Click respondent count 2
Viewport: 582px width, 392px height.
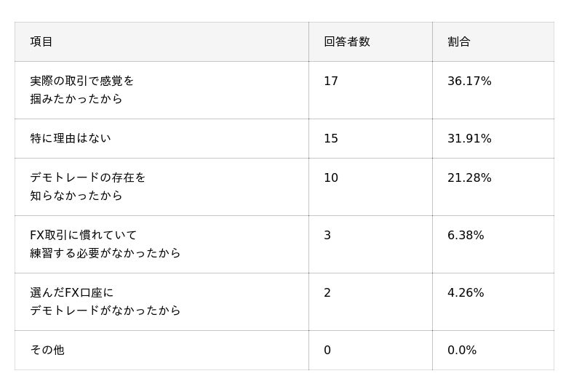(x=327, y=293)
